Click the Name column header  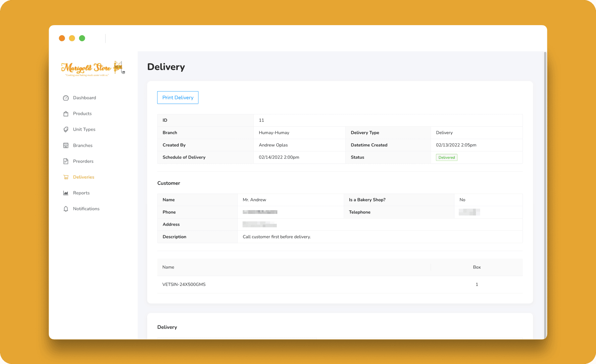click(168, 267)
